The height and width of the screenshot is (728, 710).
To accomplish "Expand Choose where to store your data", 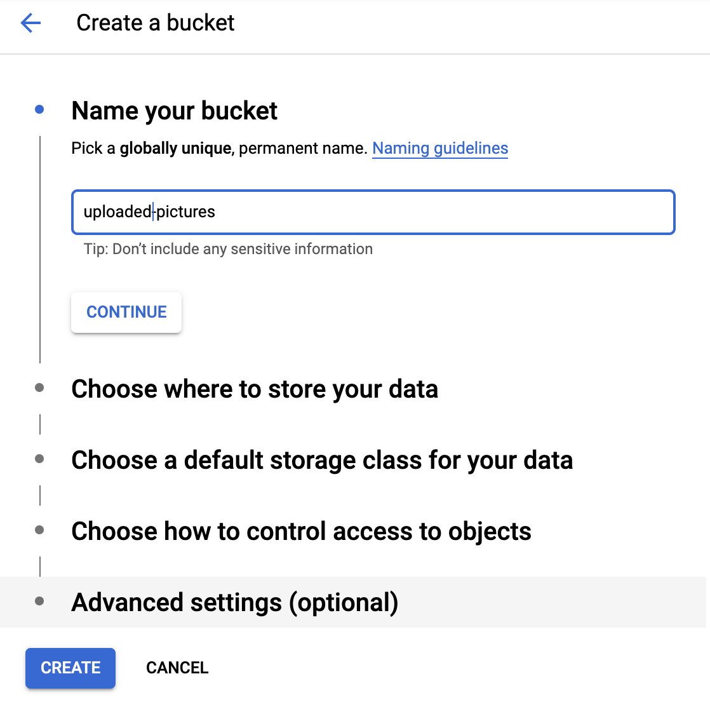I will 255,389.
